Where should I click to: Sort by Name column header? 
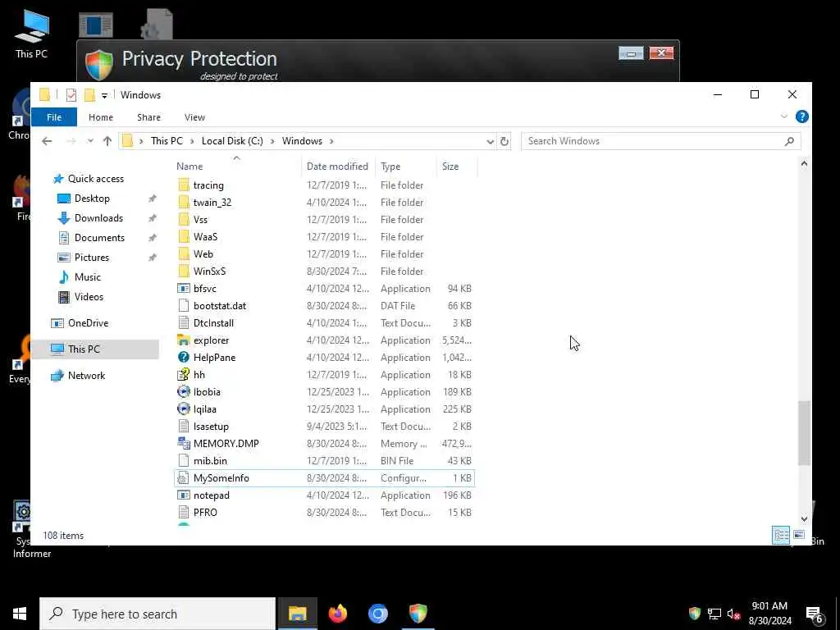coord(189,167)
